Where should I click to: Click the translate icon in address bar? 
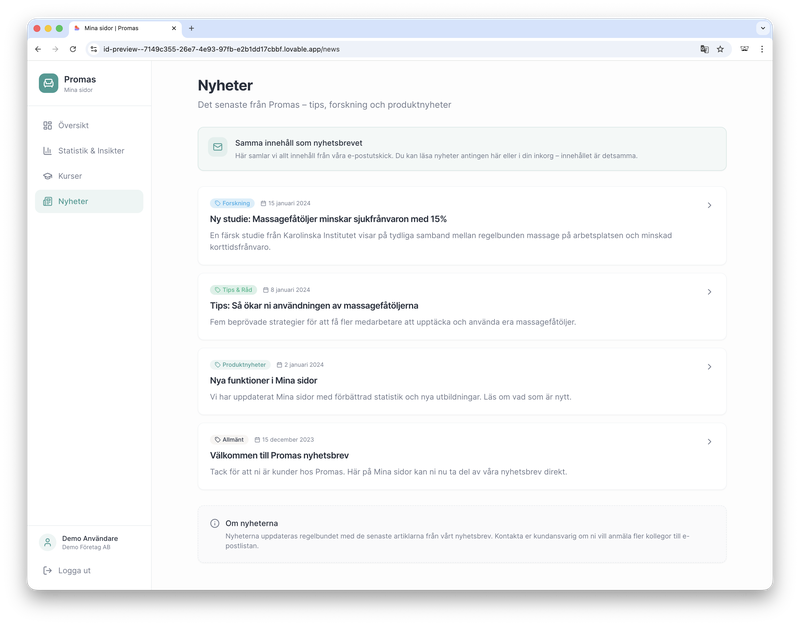coord(704,48)
